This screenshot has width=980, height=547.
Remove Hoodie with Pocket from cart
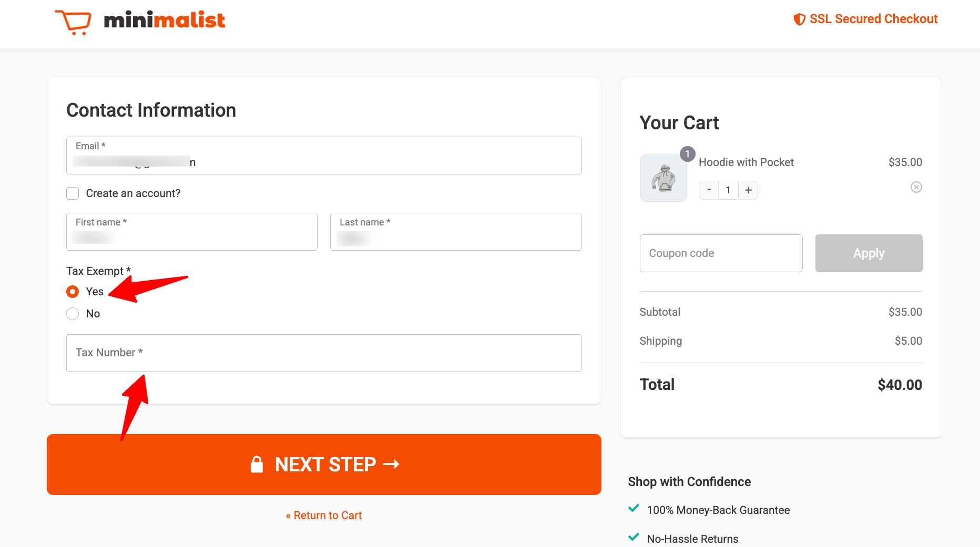[x=916, y=187]
